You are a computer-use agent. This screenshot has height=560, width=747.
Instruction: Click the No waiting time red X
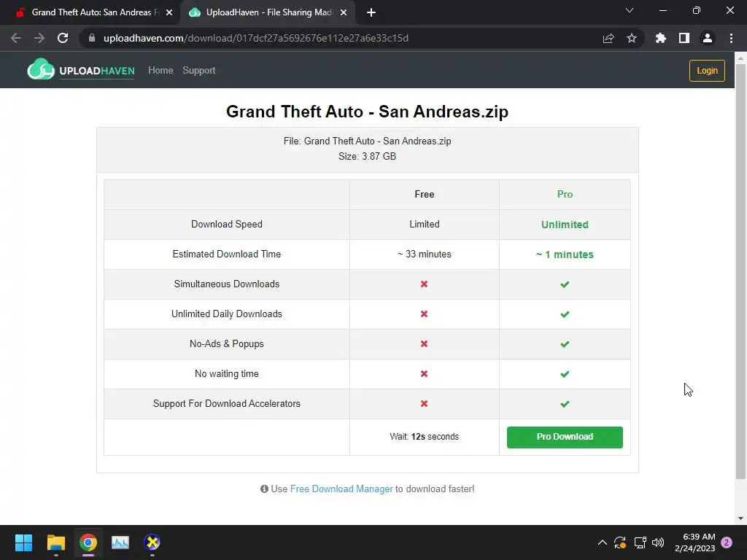coord(424,374)
